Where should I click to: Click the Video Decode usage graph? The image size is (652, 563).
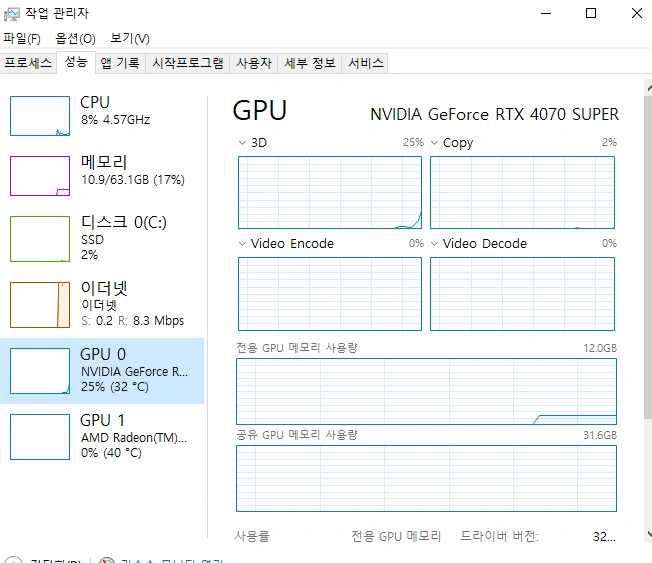pyautogui.click(x=522, y=294)
